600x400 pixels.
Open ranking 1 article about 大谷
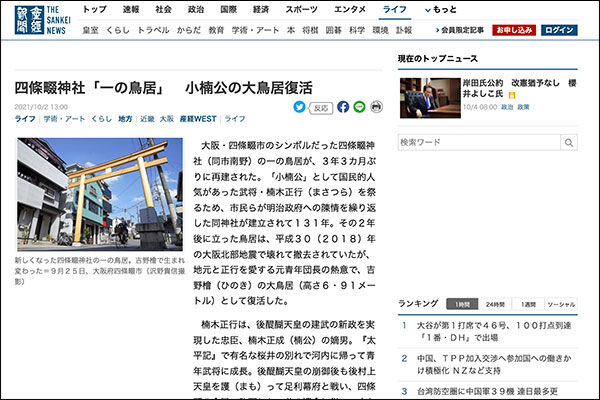(494, 331)
